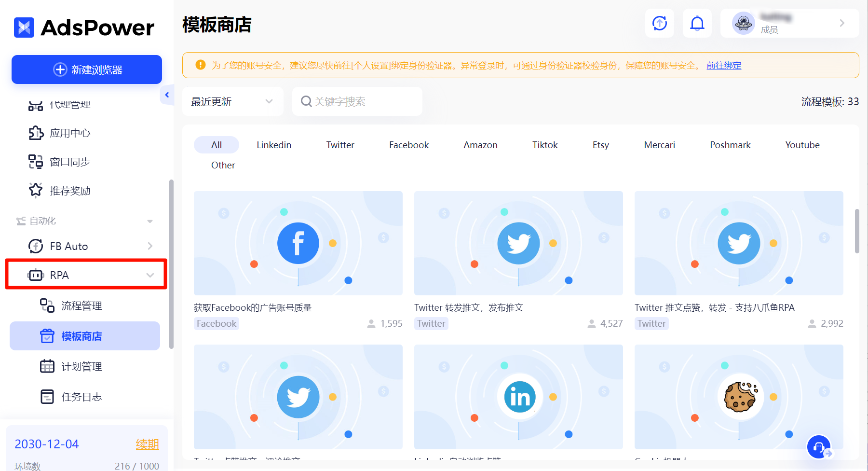
Task: Open the second-row Twitter template thumbnail
Action: click(298, 397)
